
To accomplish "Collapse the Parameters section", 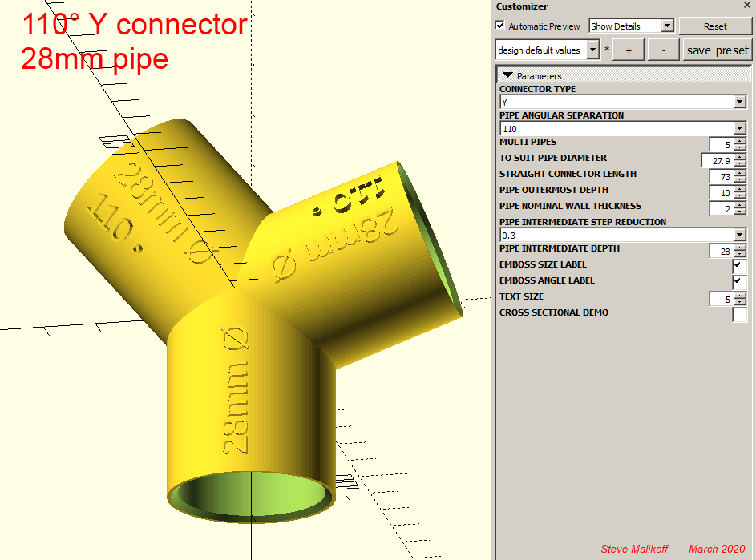I will point(507,75).
